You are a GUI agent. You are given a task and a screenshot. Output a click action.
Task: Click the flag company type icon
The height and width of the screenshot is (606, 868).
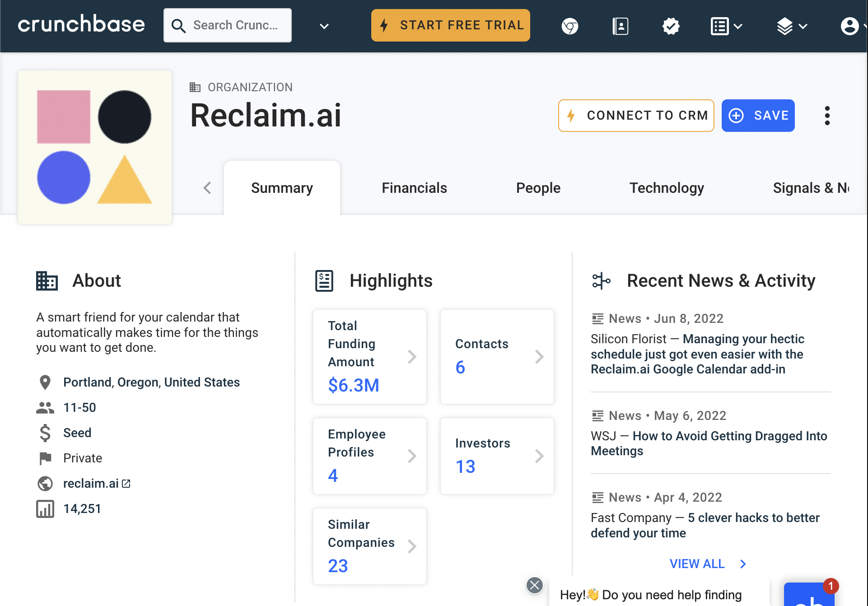click(45, 458)
